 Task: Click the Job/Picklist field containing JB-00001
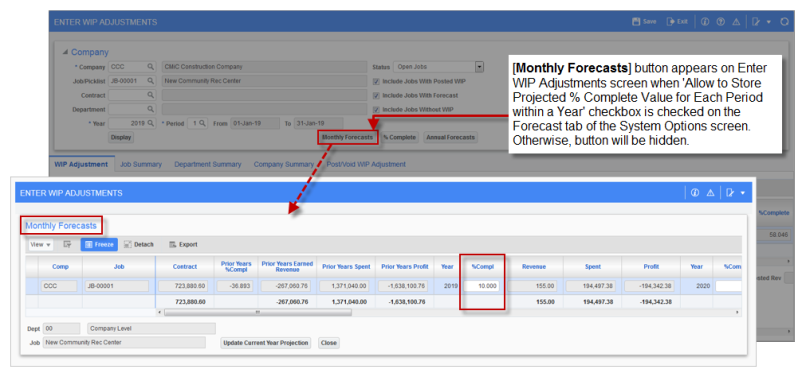point(127,81)
